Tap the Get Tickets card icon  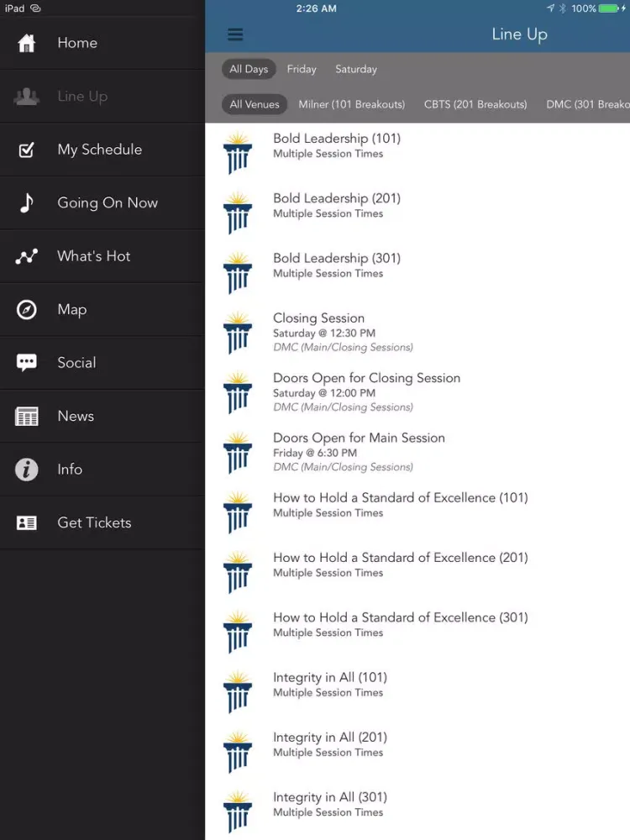click(26, 522)
